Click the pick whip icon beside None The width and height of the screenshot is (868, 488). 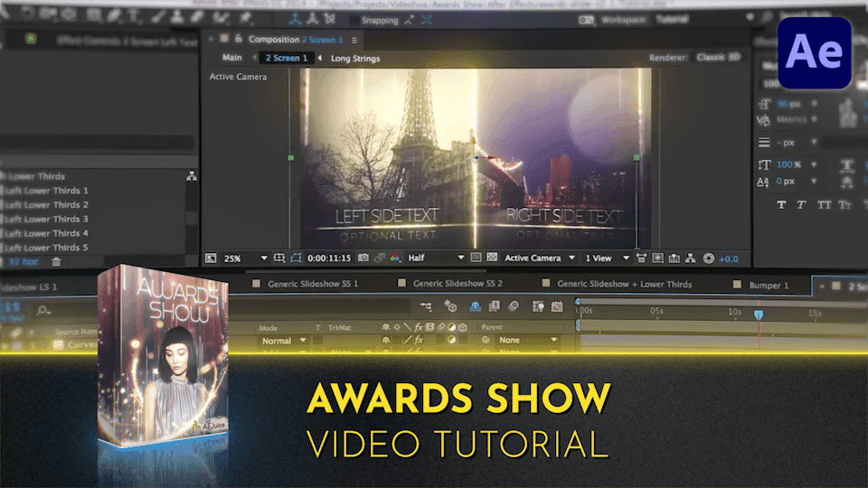486,340
